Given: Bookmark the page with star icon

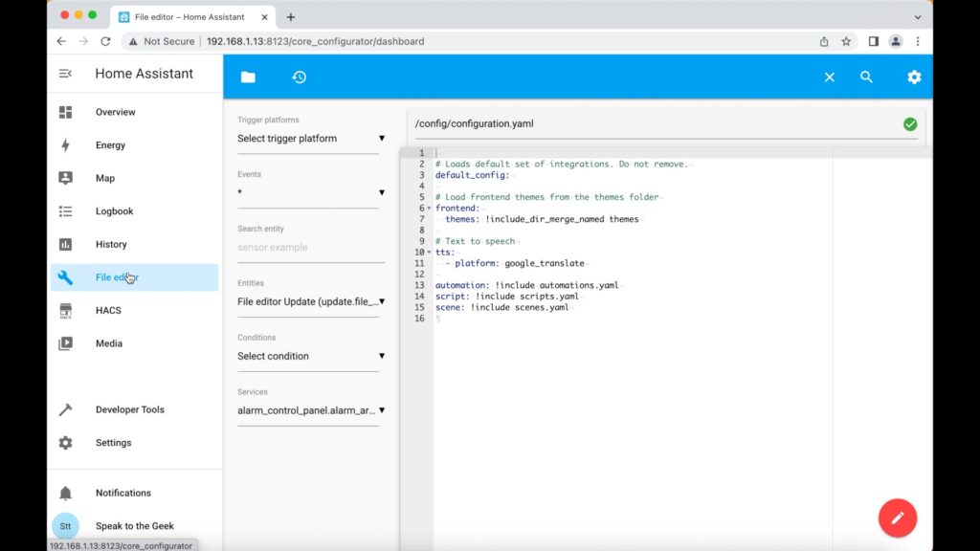Looking at the screenshot, I should [846, 41].
